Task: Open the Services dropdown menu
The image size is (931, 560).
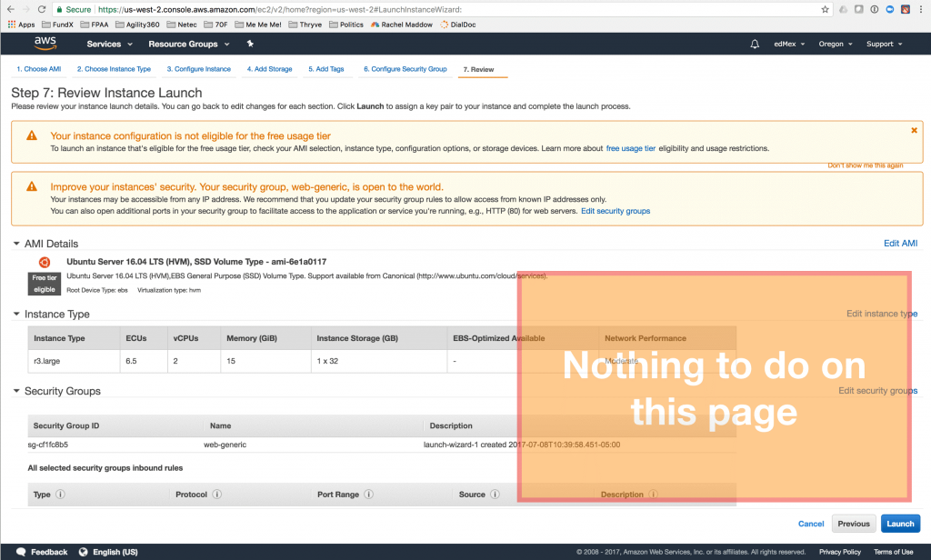Action: (x=109, y=44)
